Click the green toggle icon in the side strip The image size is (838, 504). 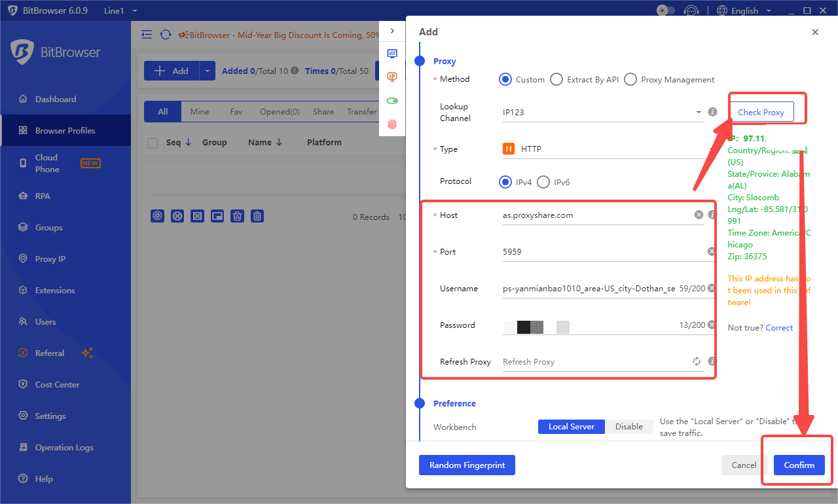point(392,101)
